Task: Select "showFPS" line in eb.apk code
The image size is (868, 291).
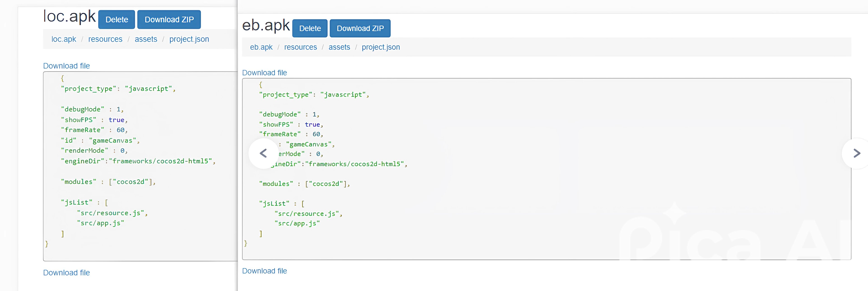Action: point(291,124)
